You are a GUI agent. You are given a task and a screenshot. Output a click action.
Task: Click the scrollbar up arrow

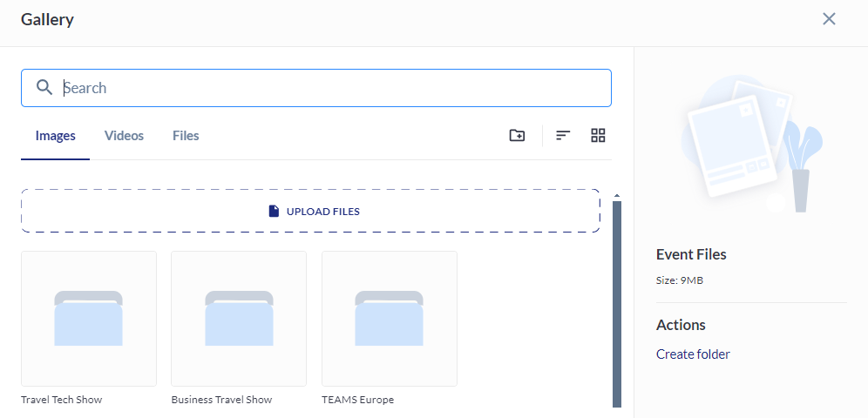617,196
